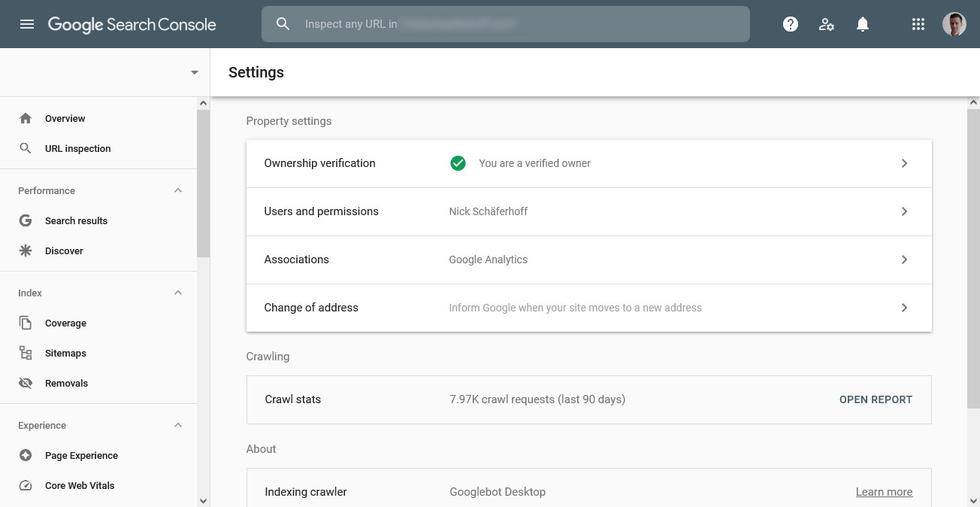Click the Ownership verification label

click(319, 163)
